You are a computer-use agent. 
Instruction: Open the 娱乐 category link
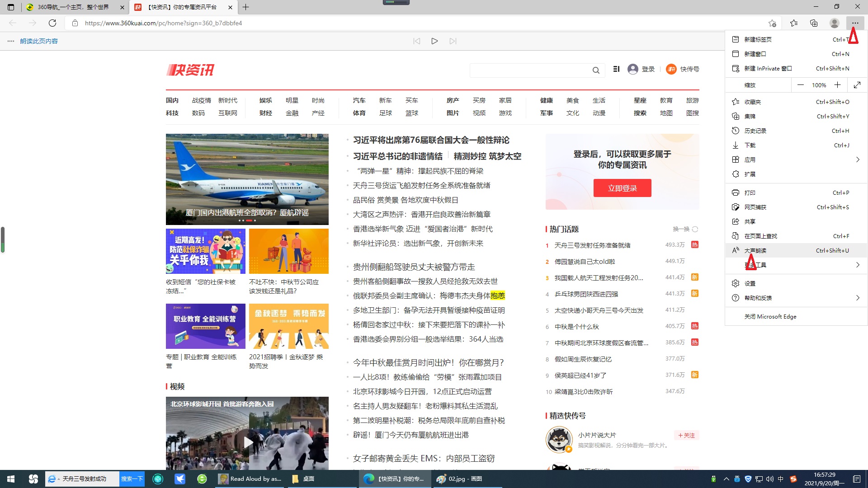pyautogui.click(x=266, y=100)
